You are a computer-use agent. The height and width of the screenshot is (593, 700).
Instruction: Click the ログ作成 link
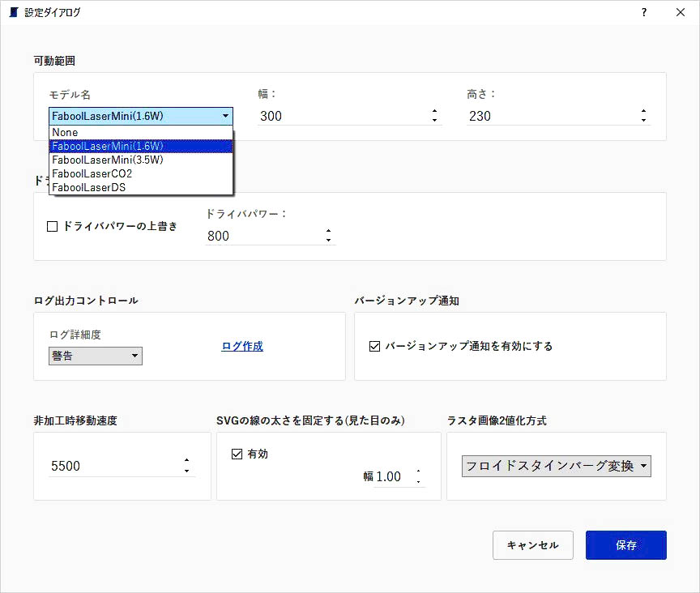242,346
